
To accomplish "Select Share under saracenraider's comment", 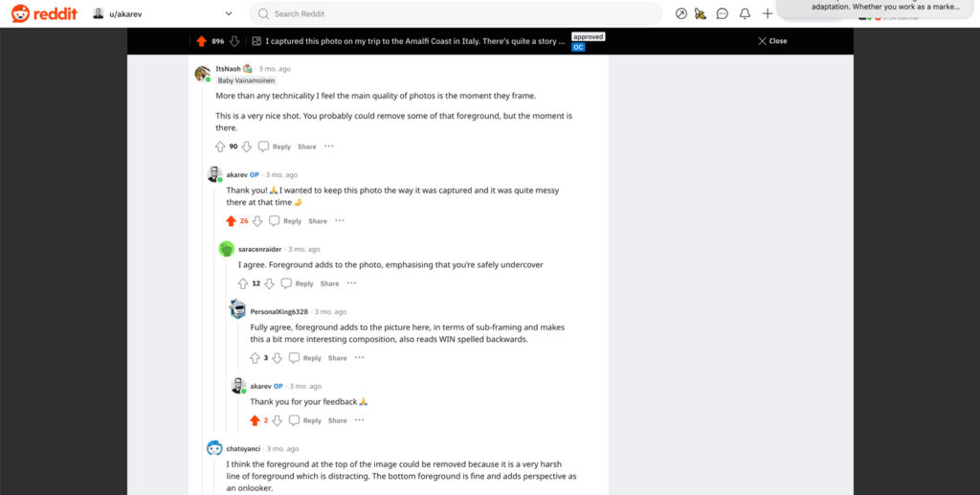I will pyautogui.click(x=329, y=283).
